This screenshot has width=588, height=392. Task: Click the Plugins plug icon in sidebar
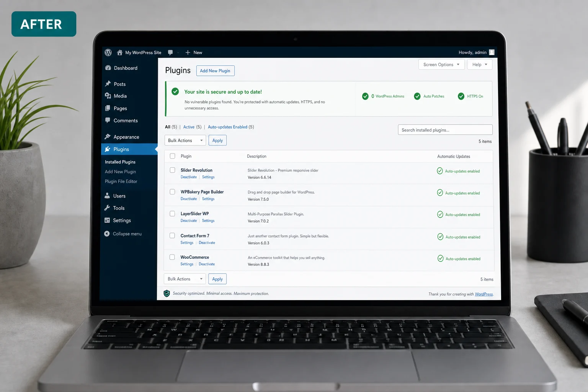[x=108, y=149]
